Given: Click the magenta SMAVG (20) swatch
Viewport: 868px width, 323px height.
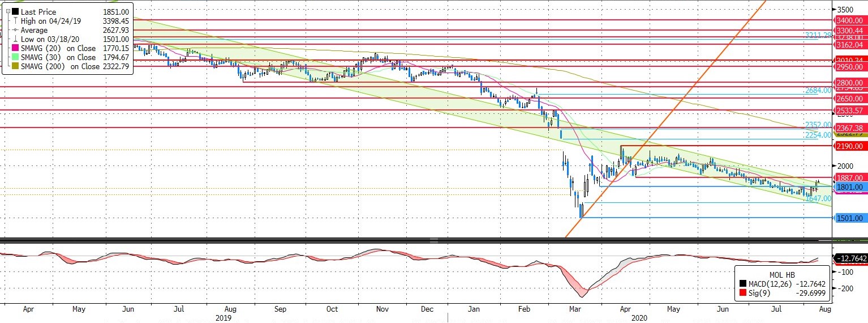Looking at the screenshot, I should (x=15, y=48).
